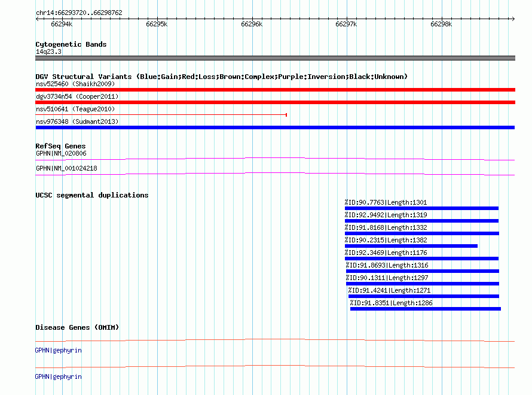532x395 pixels.
Task: Select the UCSC segmental duplications track title
Action: pyautogui.click(x=92, y=195)
